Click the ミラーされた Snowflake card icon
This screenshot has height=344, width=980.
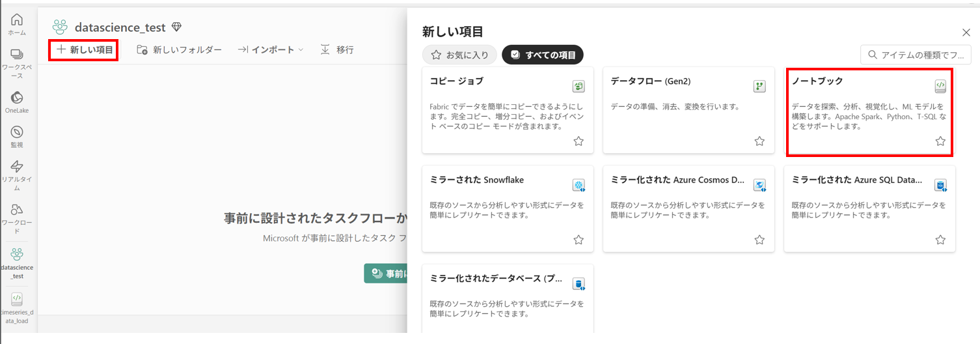click(578, 185)
